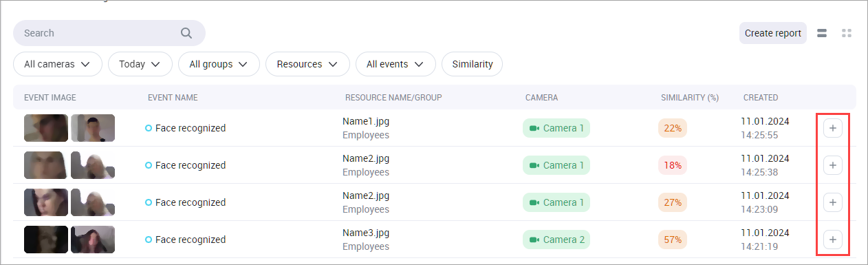The width and height of the screenshot is (868, 265).
Task: Sort by Created column header
Action: click(x=761, y=98)
